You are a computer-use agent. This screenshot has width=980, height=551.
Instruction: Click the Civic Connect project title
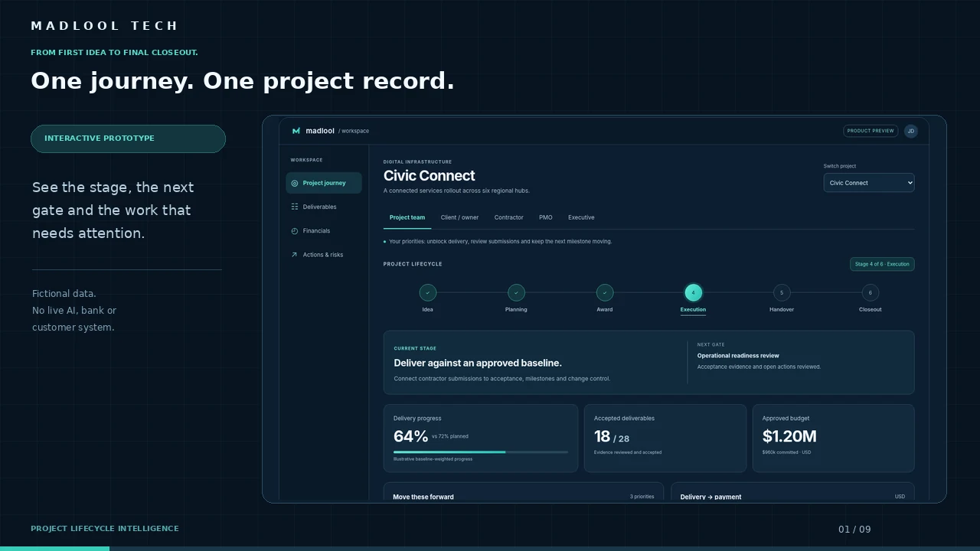click(x=430, y=176)
